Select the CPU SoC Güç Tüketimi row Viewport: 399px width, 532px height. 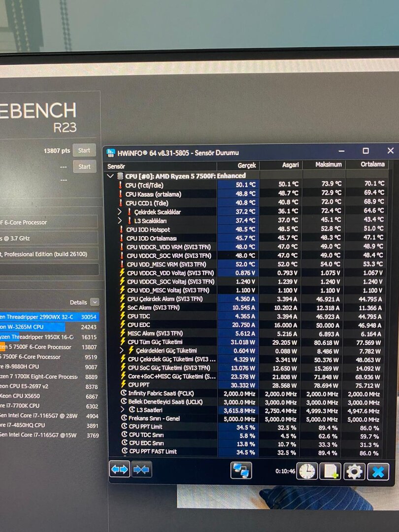pyautogui.click(x=252, y=368)
